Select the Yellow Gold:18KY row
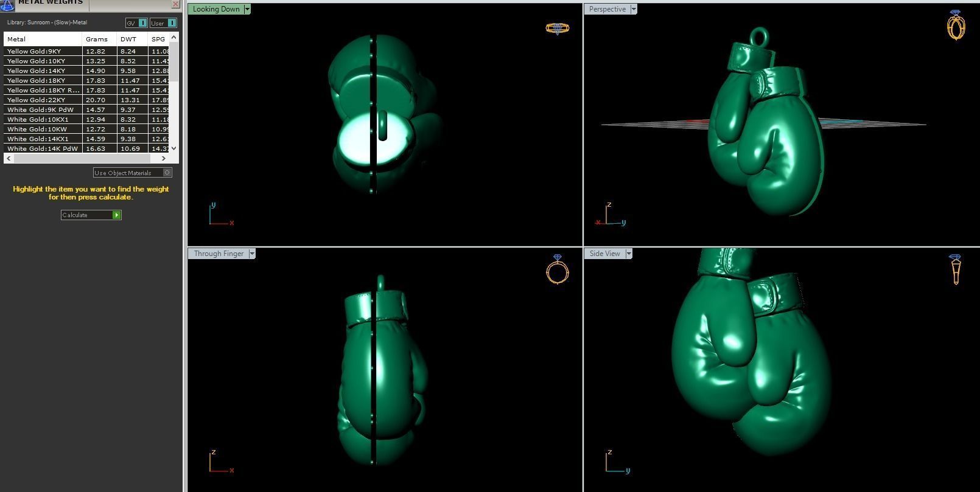 [x=86, y=80]
